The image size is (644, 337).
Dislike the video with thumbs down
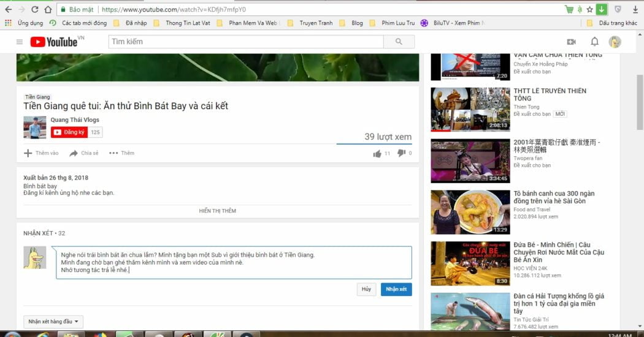(x=401, y=153)
